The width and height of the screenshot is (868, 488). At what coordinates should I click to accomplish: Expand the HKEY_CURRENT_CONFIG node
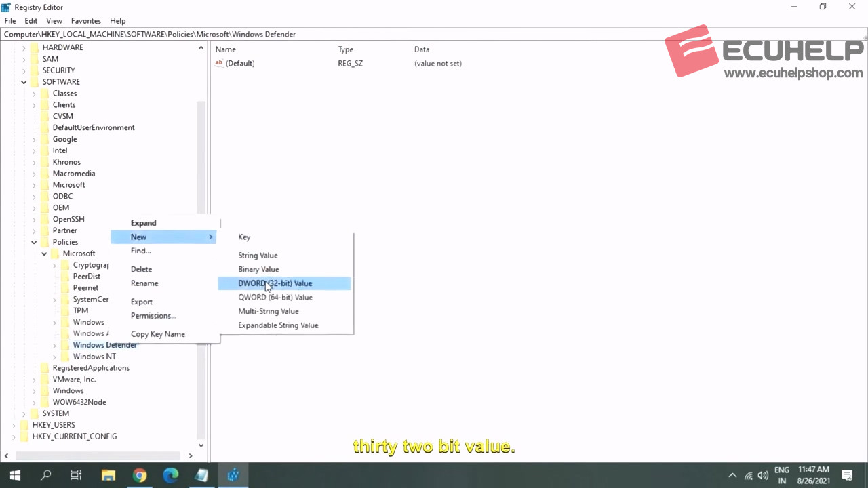[x=14, y=436]
